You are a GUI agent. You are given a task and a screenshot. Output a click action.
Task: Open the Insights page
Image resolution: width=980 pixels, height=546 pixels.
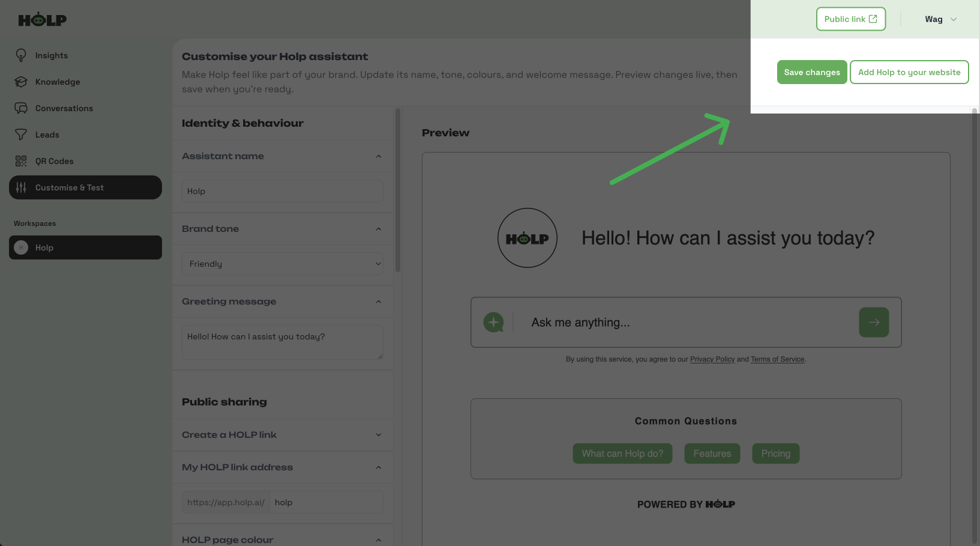point(85,55)
